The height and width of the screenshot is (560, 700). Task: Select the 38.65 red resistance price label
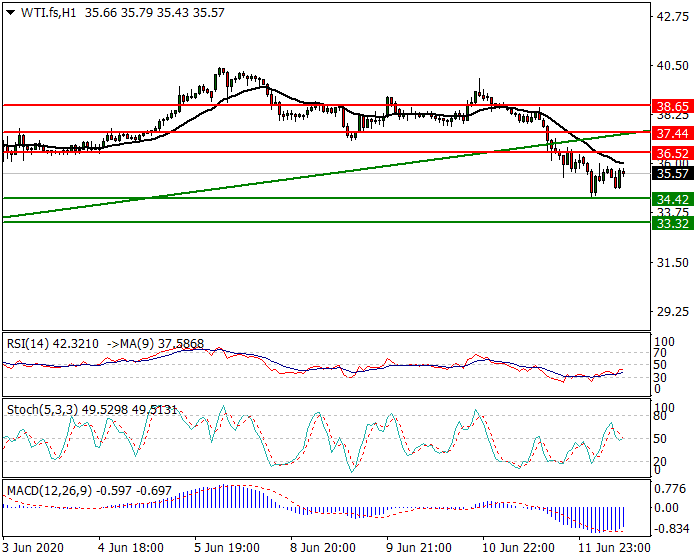point(673,106)
